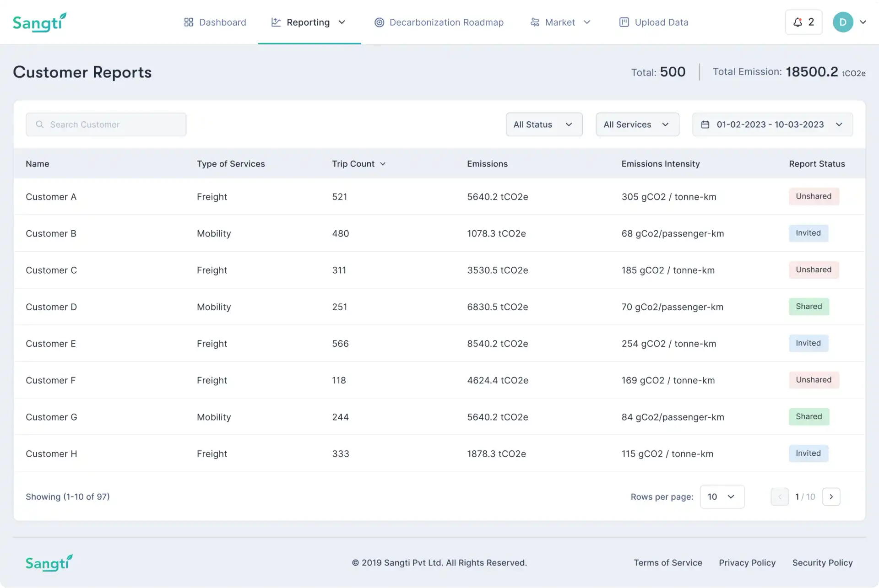Screen dimensions: 879x588
Task: Select Customer A name cell
Action: 51,197
